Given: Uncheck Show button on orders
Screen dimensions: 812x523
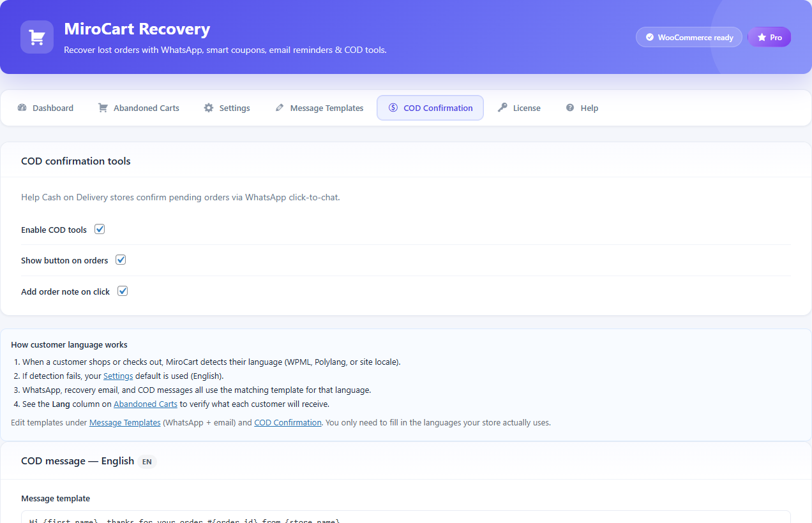Looking at the screenshot, I should 121,260.
